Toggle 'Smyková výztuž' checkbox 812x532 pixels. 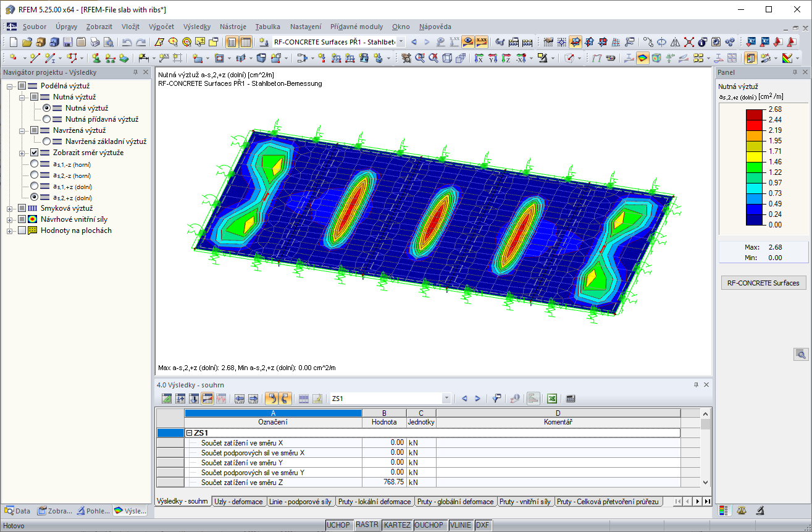22,208
